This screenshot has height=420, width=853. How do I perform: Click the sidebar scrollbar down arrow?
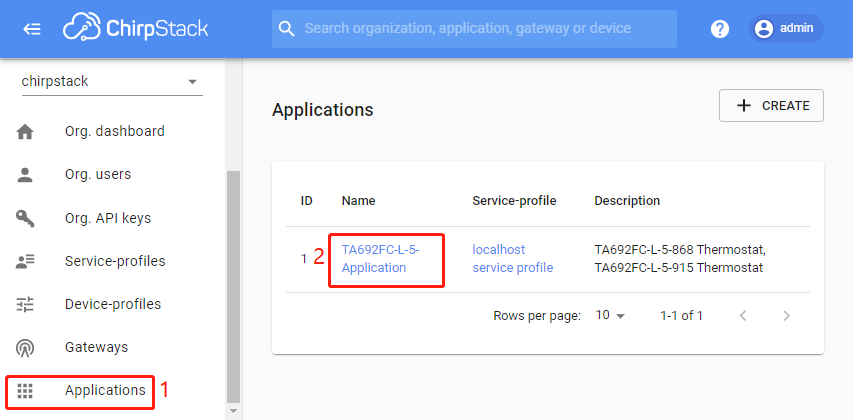point(233,411)
